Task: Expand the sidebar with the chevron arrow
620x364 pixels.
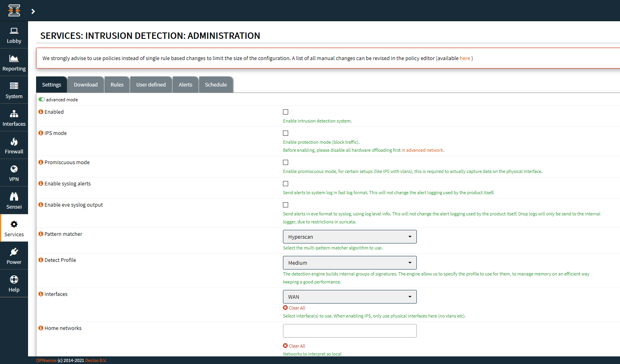Action: (33, 11)
